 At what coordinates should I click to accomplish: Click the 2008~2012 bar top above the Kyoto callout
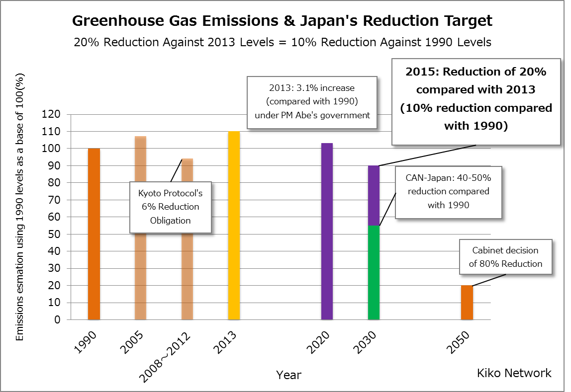point(187,170)
